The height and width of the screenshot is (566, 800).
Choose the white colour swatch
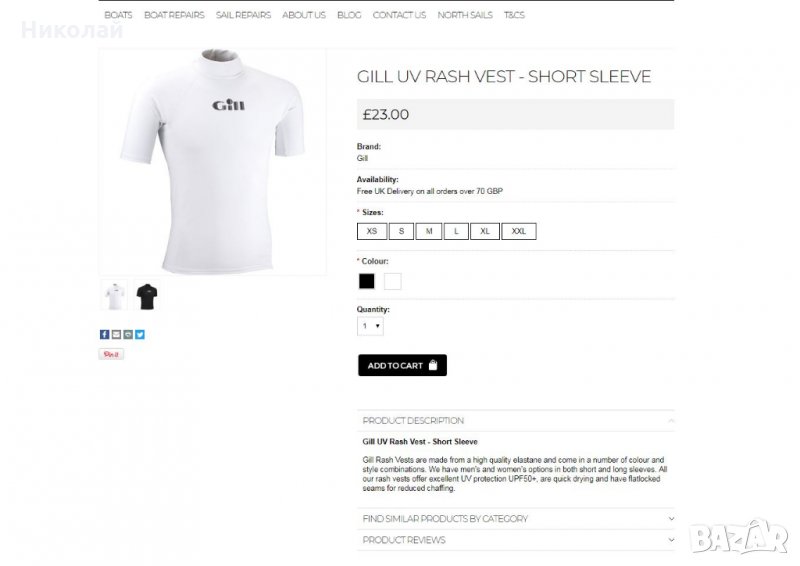(392, 281)
